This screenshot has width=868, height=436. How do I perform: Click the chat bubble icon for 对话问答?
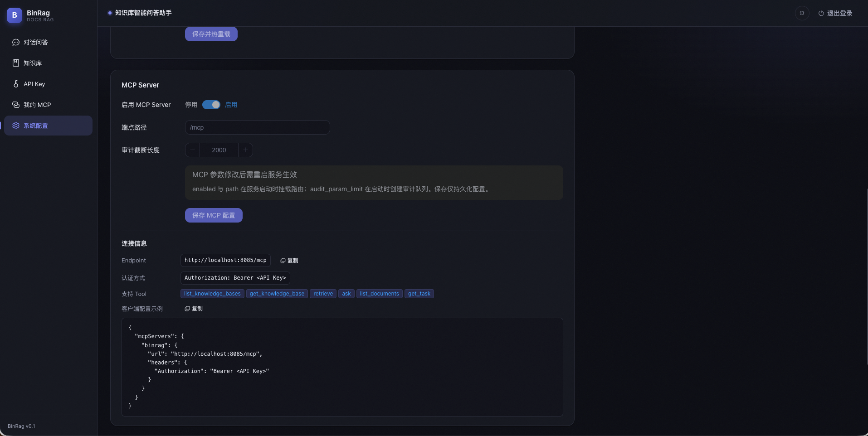[x=16, y=42]
